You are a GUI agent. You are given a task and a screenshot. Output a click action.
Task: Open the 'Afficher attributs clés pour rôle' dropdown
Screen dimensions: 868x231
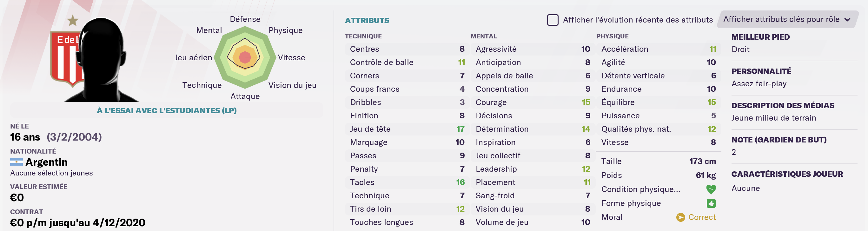click(x=781, y=20)
